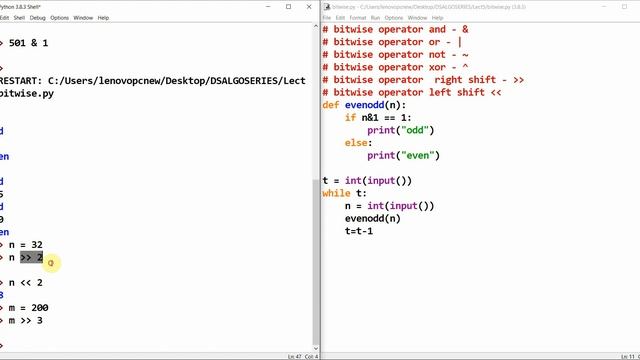The height and width of the screenshot is (360, 640).
Task: Open the Edit menu in bitwise.py editor
Action: [x=340, y=18]
